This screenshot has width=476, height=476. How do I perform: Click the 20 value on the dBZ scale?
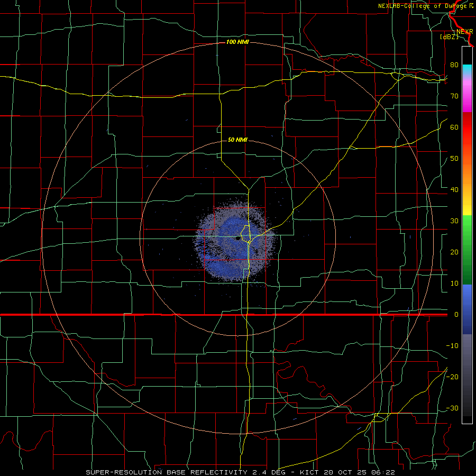tap(454, 252)
